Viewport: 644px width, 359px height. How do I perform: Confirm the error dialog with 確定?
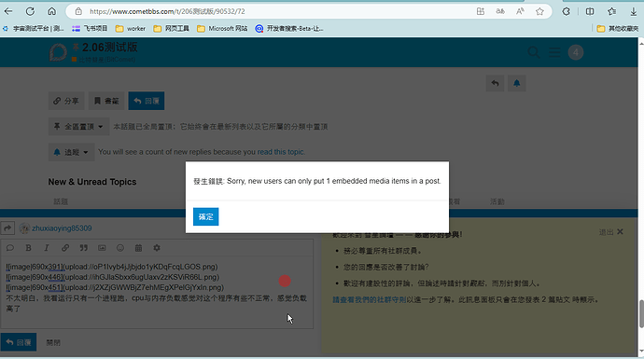205,216
